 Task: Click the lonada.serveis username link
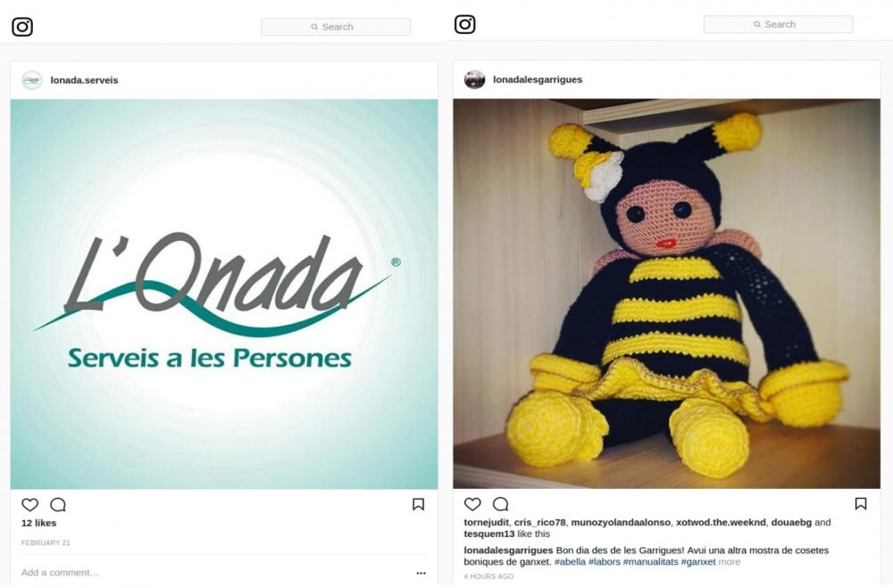point(84,80)
